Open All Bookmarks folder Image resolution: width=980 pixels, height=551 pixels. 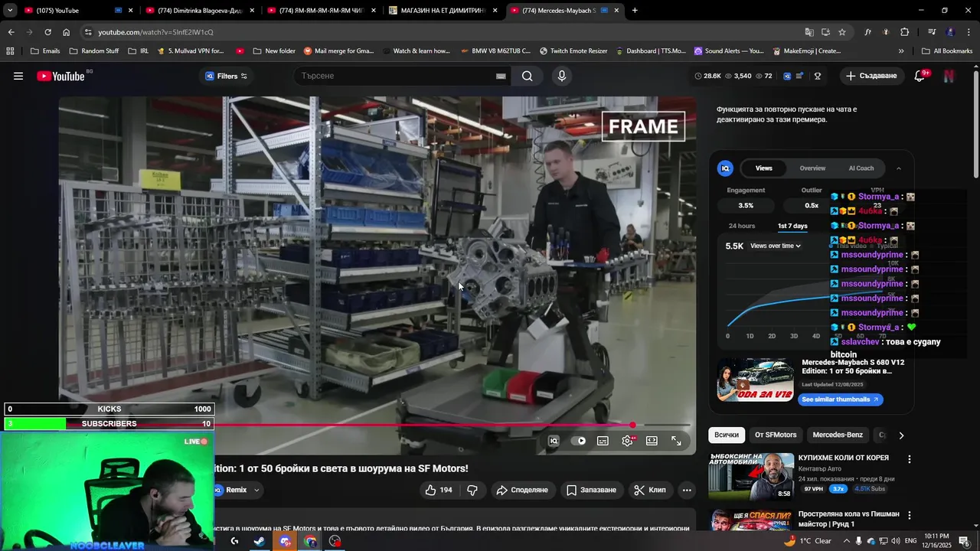[947, 51]
